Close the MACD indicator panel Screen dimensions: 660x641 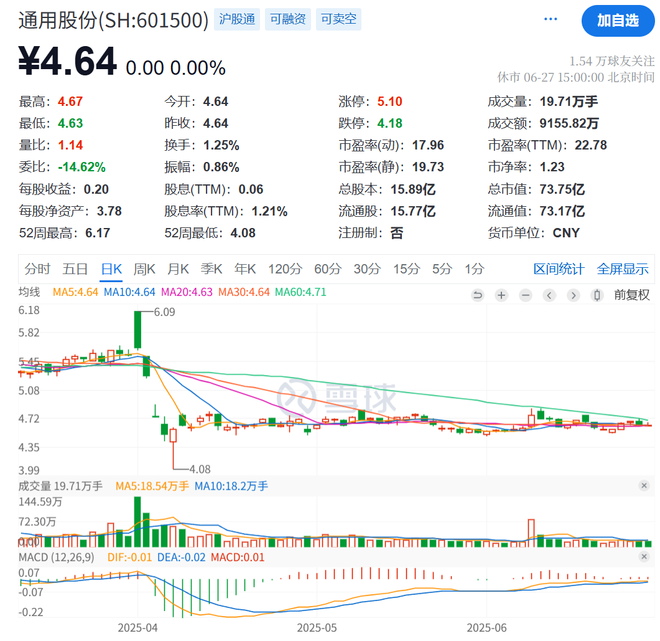644,557
